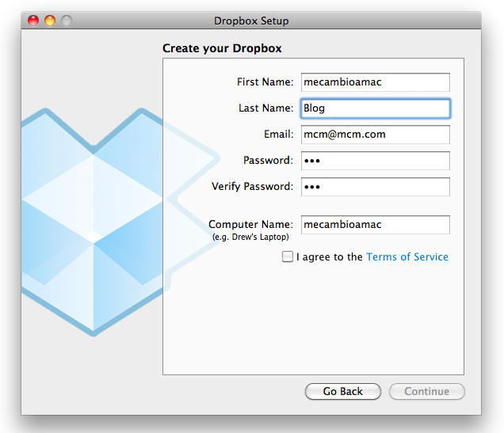Screen dimensions: 504x433
Task: Click the Verify Password label
Action: point(252,187)
